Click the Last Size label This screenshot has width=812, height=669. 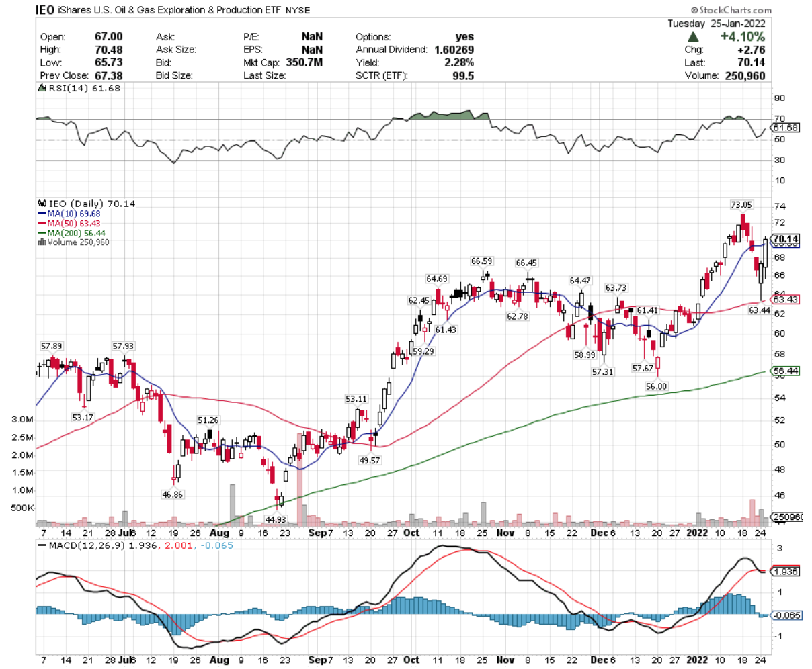[264, 75]
